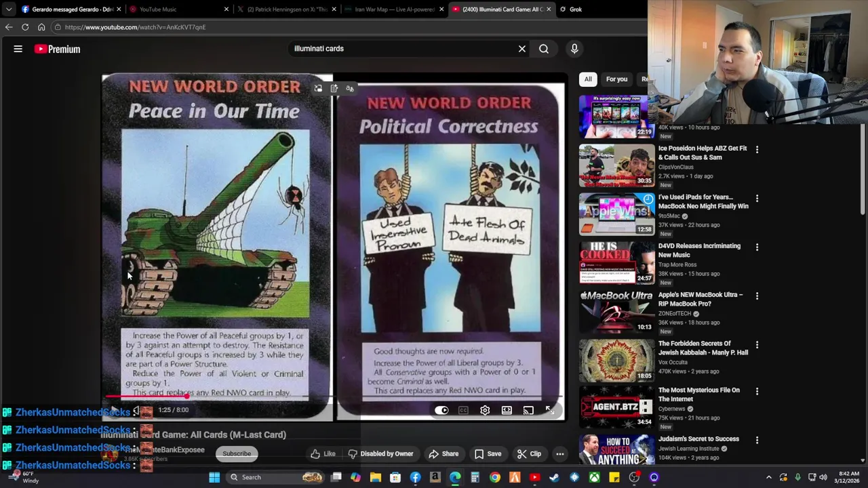Open Facebook icon on the taskbar
The height and width of the screenshot is (488, 868).
[x=416, y=477]
